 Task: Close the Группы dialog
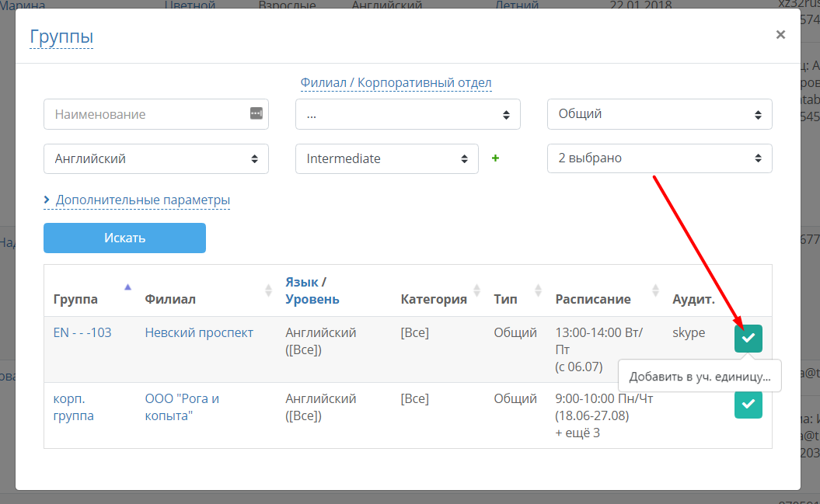click(x=780, y=34)
